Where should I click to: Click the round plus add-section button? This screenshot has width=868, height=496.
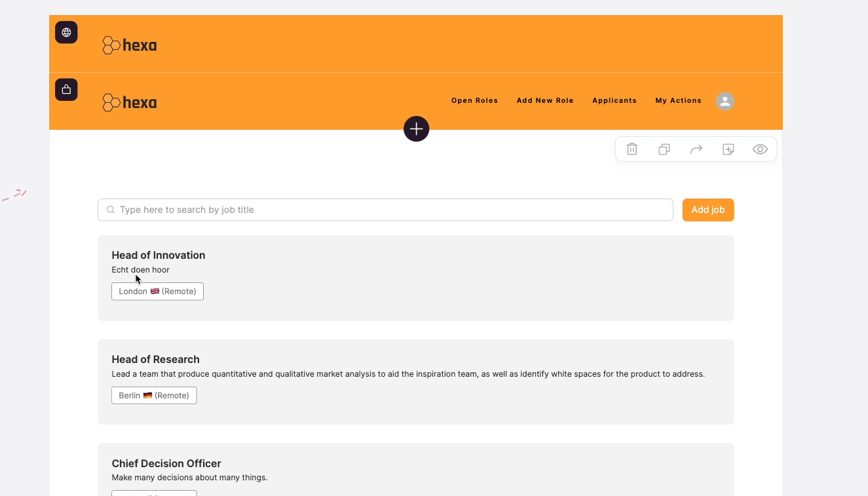416,129
